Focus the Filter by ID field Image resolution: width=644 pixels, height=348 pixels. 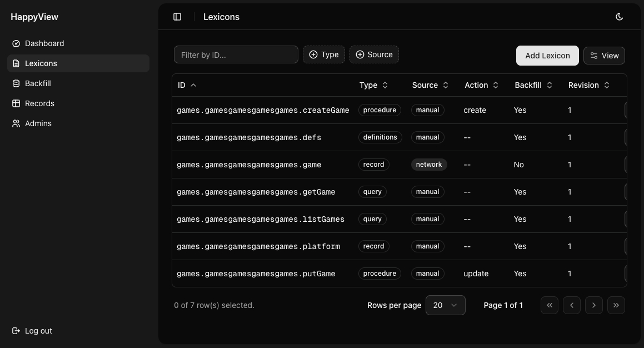pos(236,54)
